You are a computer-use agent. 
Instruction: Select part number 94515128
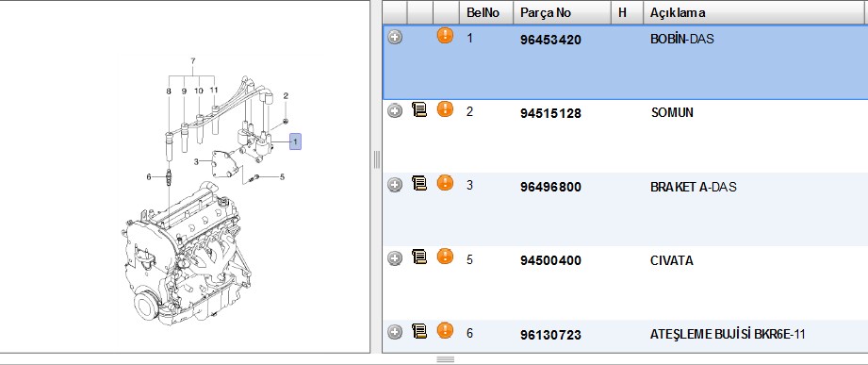click(550, 113)
